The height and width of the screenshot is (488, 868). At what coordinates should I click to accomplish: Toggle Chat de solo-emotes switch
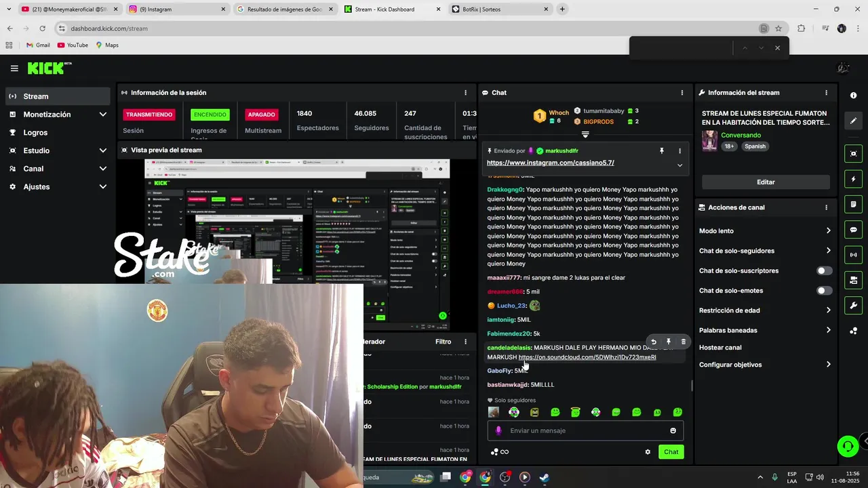(824, 291)
